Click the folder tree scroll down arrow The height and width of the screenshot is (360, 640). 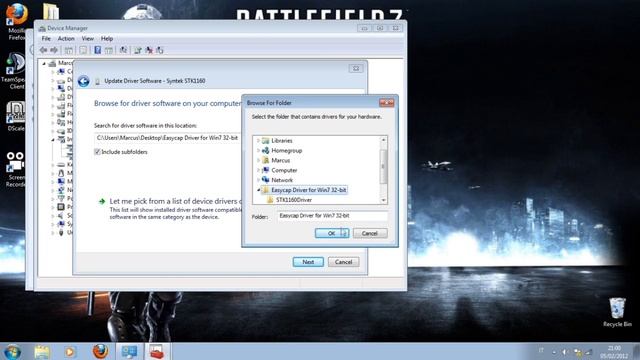click(383, 200)
